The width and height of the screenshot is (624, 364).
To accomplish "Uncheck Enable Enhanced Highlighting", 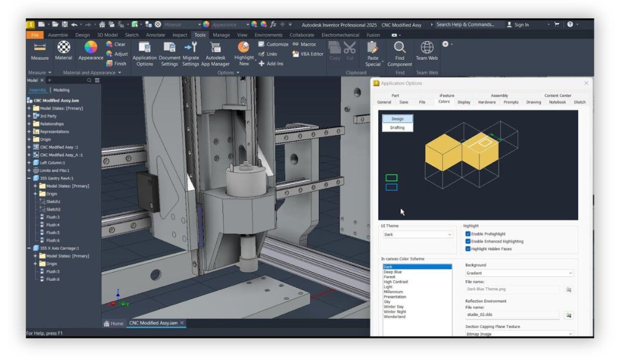I will point(468,241).
